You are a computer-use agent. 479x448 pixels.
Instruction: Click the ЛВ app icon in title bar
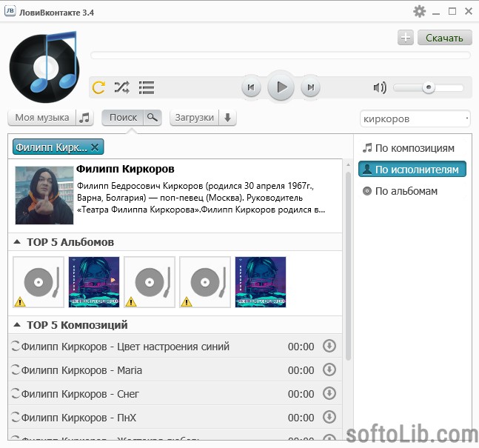pos(10,11)
